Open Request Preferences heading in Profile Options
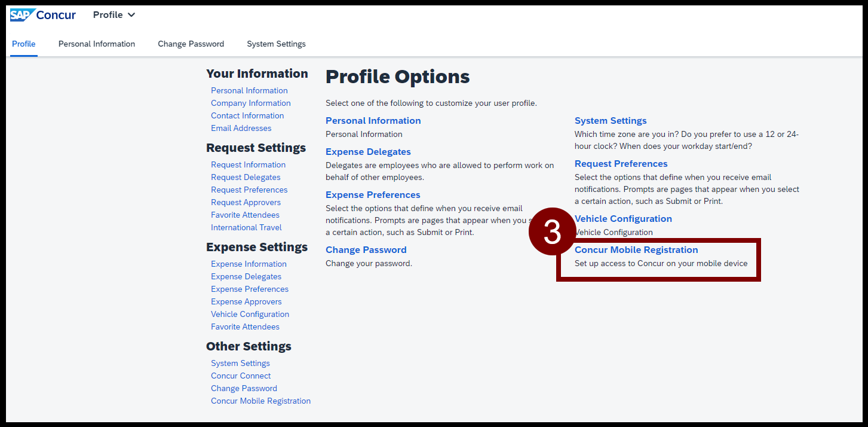The width and height of the screenshot is (868, 427). (621, 164)
